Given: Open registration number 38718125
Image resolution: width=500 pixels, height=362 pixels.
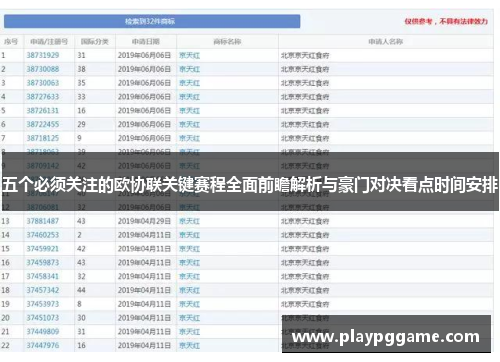Looking at the screenshot, I should click(43, 138).
